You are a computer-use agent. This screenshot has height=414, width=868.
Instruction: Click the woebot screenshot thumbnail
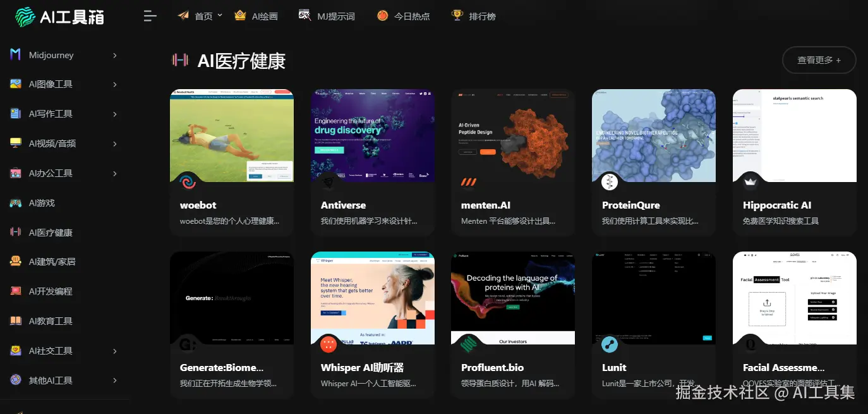tap(232, 135)
